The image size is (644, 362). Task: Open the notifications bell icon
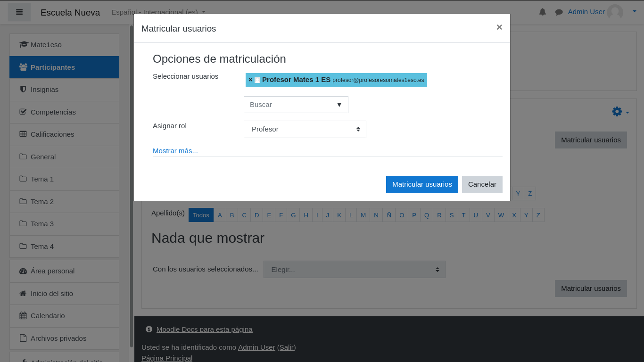(543, 12)
